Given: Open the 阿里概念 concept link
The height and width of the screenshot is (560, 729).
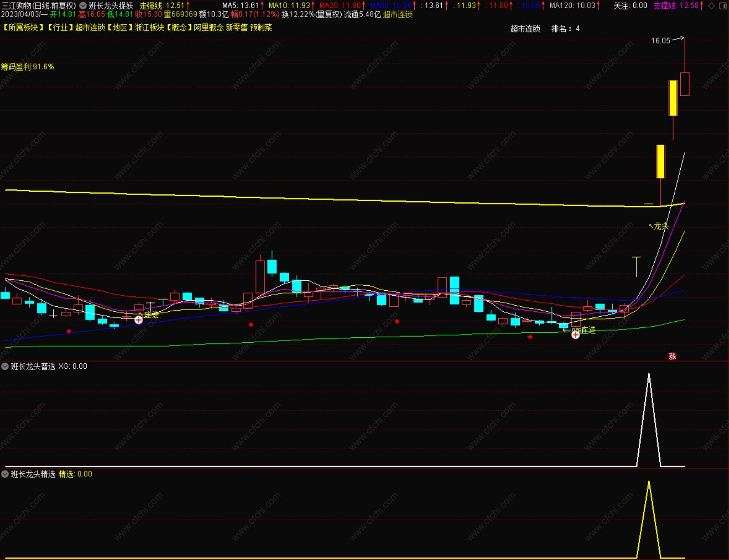Looking at the screenshot, I should tap(209, 28).
